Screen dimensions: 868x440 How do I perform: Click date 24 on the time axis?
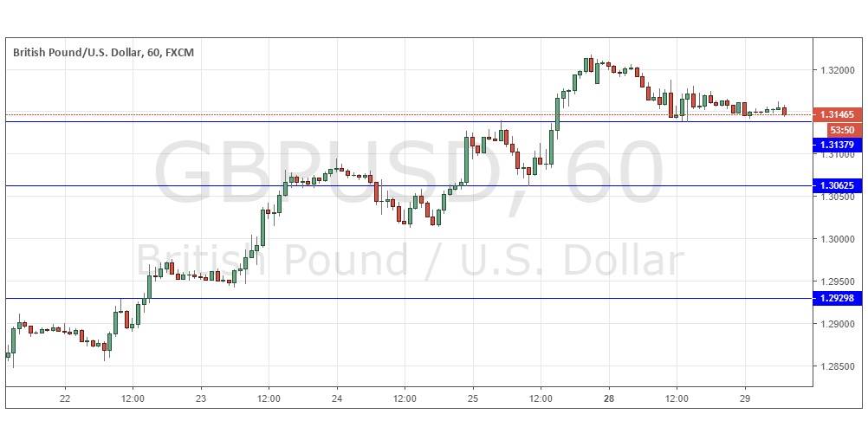tap(336, 399)
